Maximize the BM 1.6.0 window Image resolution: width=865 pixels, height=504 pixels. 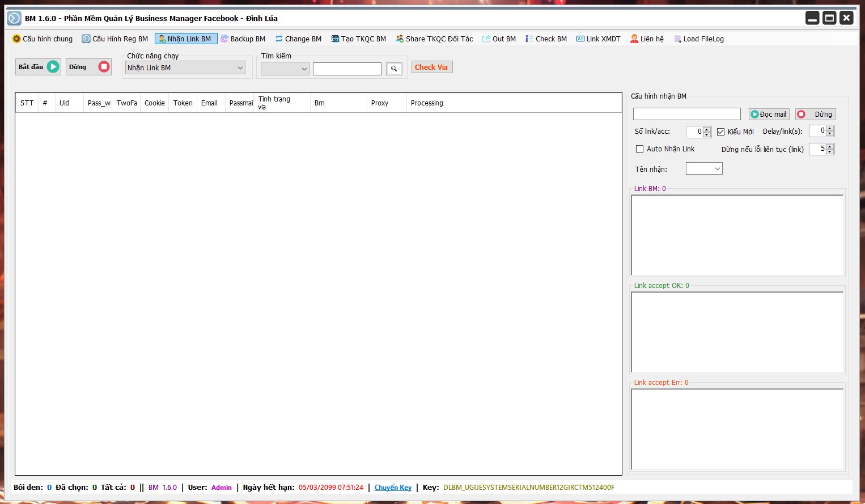[x=829, y=18]
